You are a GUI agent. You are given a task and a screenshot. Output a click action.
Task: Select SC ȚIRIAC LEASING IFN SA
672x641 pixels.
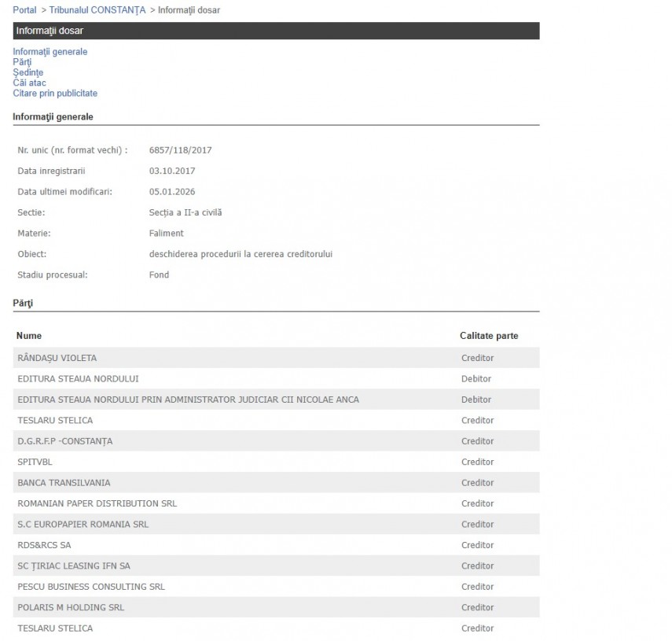tap(74, 566)
